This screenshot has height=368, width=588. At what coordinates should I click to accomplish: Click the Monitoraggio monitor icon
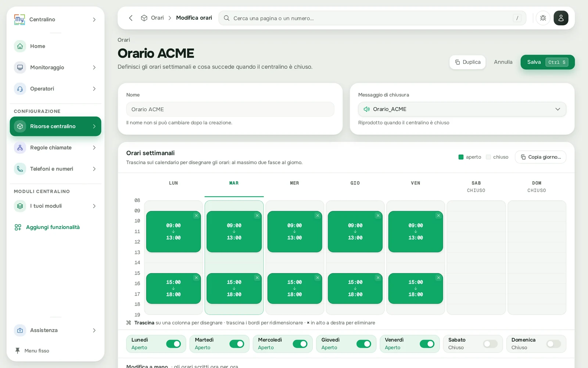(x=20, y=67)
